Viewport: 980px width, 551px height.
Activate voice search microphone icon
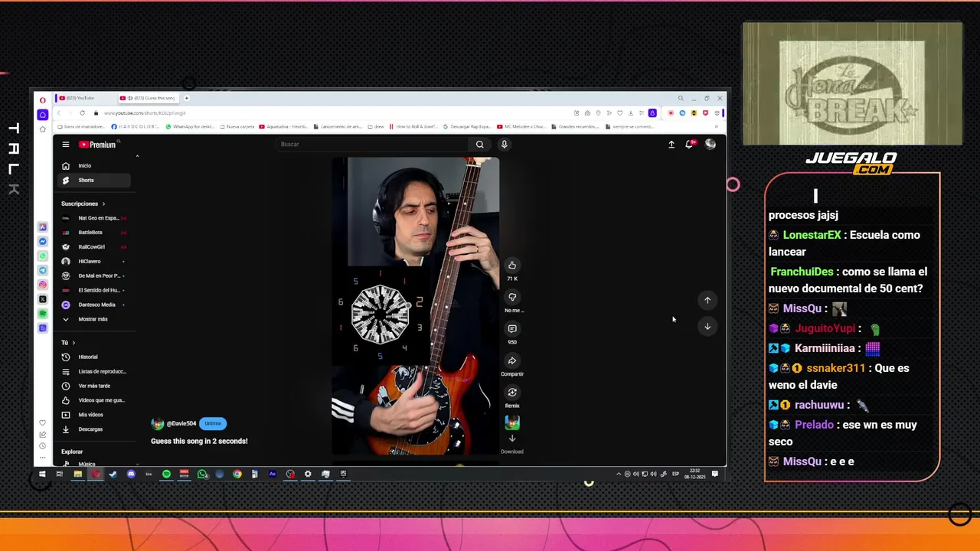[504, 144]
